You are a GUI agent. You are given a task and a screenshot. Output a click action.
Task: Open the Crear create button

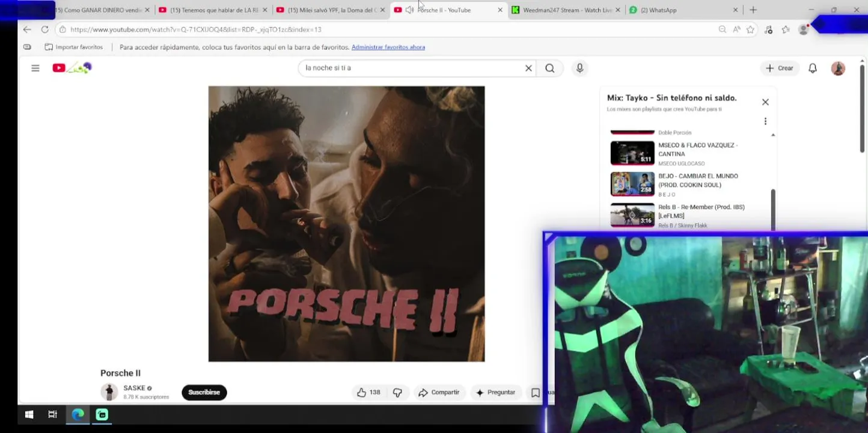tap(780, 68)
